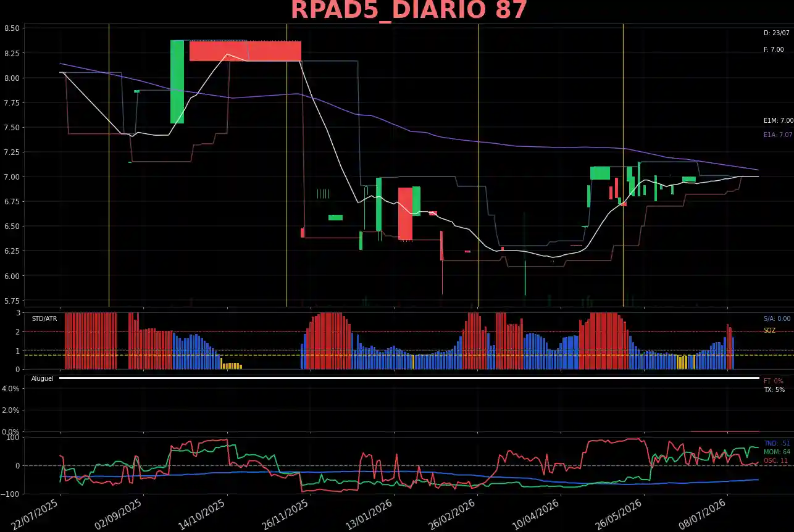The width and height of the screenshot is (794, 532).
Task: Click the chart title RPAD5_DIARIO 87
Action: tap(409, 10)
